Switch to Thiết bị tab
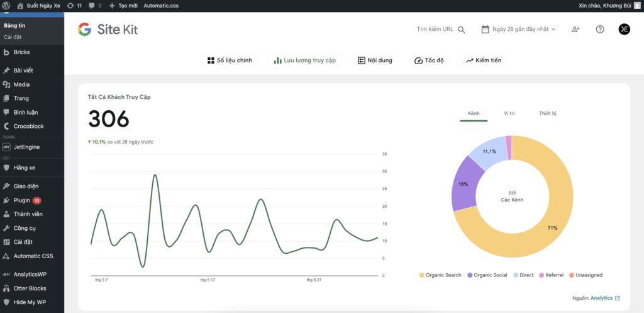 [x=548, y=113]
